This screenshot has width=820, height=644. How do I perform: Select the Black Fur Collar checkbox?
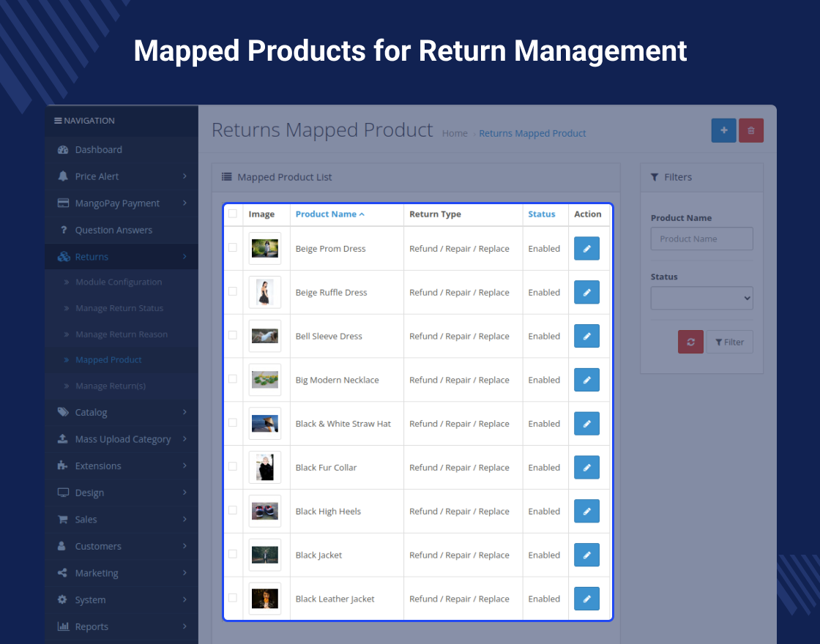(233, 466)
